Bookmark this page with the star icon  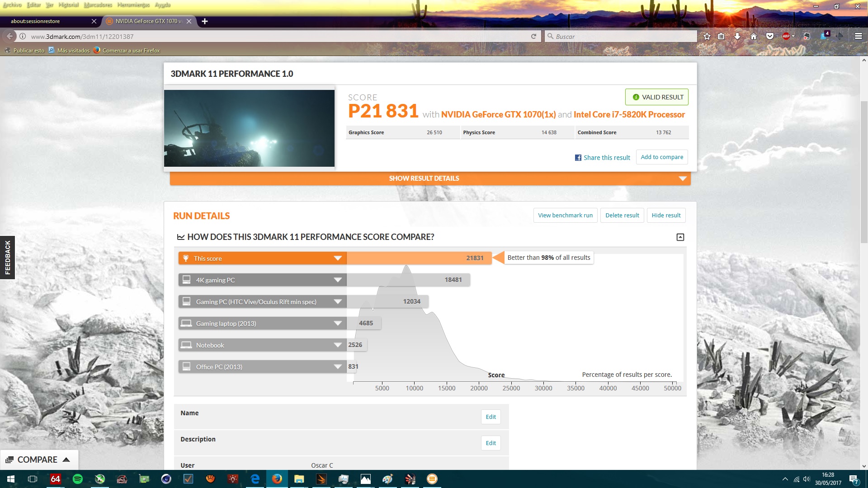tap(707, 37)
